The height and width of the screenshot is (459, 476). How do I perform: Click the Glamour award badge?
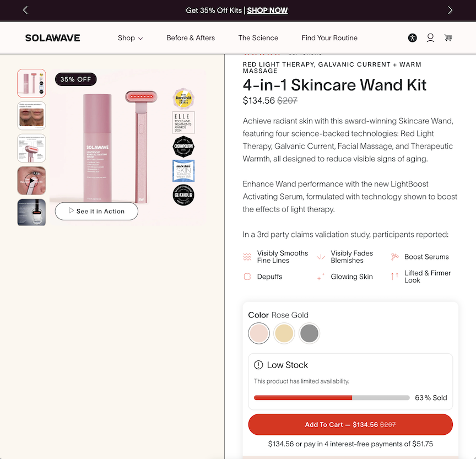pyautogui.click(x=183, y=195)
